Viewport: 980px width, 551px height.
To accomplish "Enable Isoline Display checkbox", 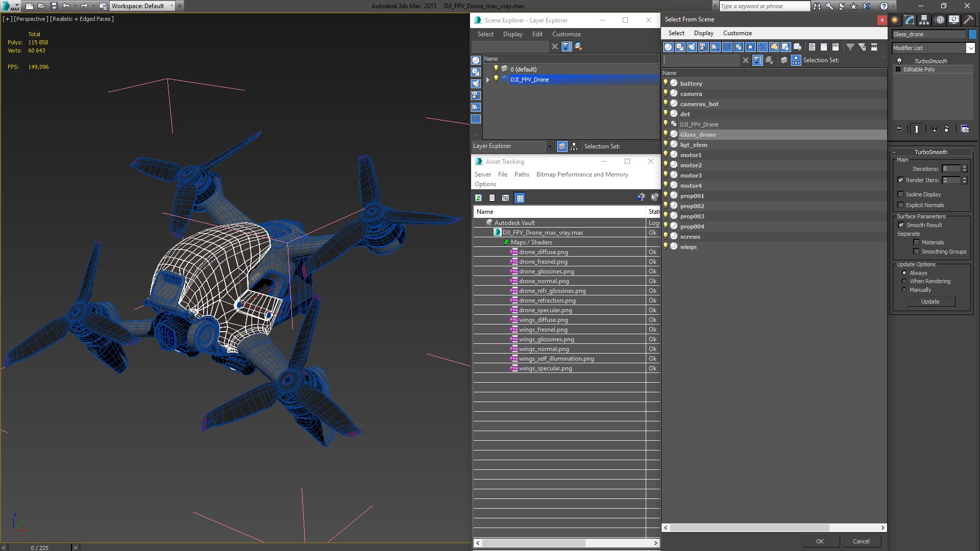I will tap(900, 194).
